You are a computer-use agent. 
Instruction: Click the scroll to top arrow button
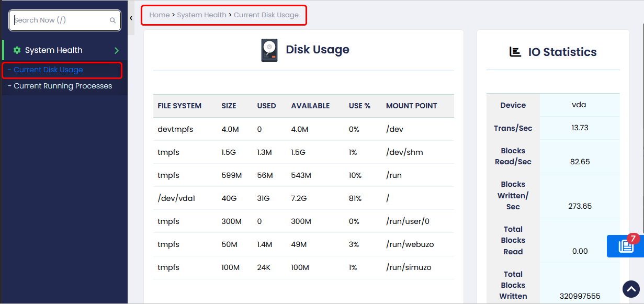tap(631, 289)
